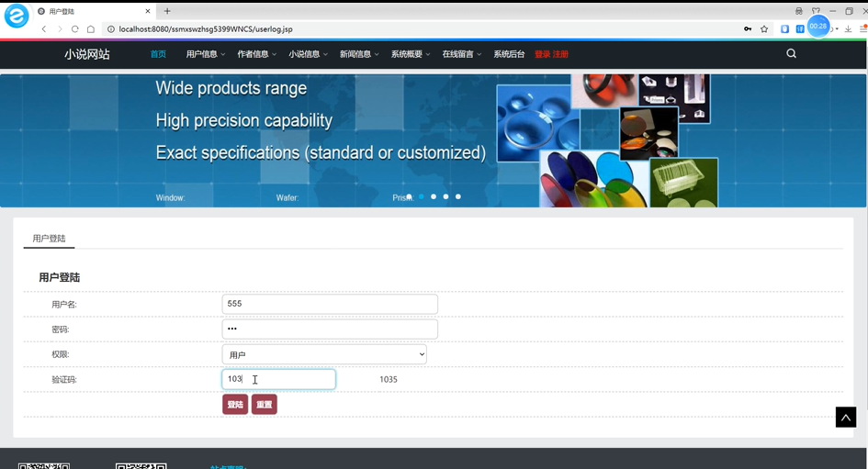Image resolution: width=868 pixels, height=469 pixels.
Task: Click the site info icon in address bar
Action: coord(111,28)
